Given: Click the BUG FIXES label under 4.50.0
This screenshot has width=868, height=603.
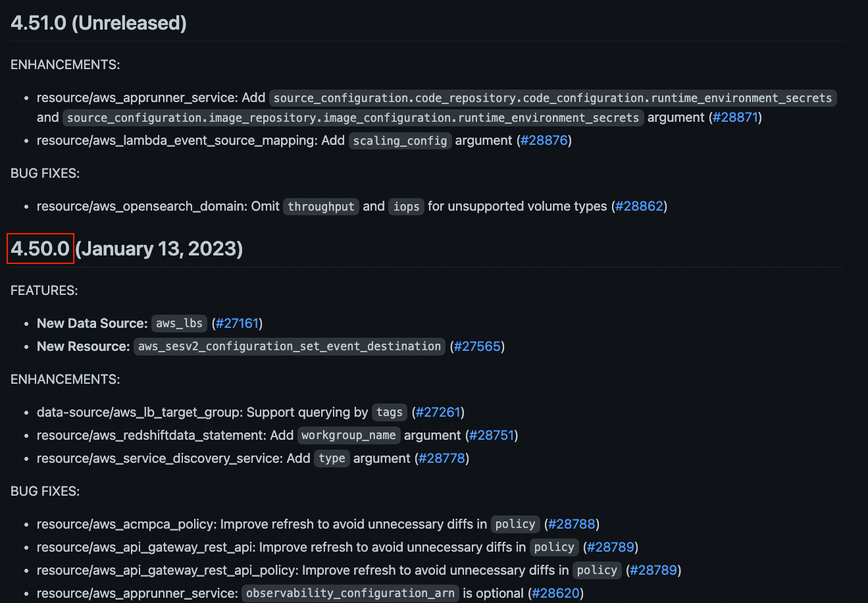Looking at the screenshot, I should point(45,492).
